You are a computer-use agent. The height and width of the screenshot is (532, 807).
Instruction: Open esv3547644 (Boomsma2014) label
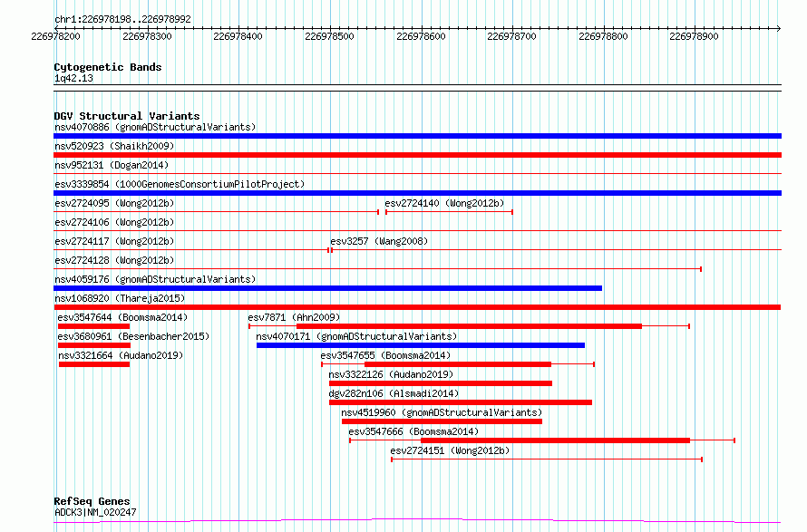point(122,317)
